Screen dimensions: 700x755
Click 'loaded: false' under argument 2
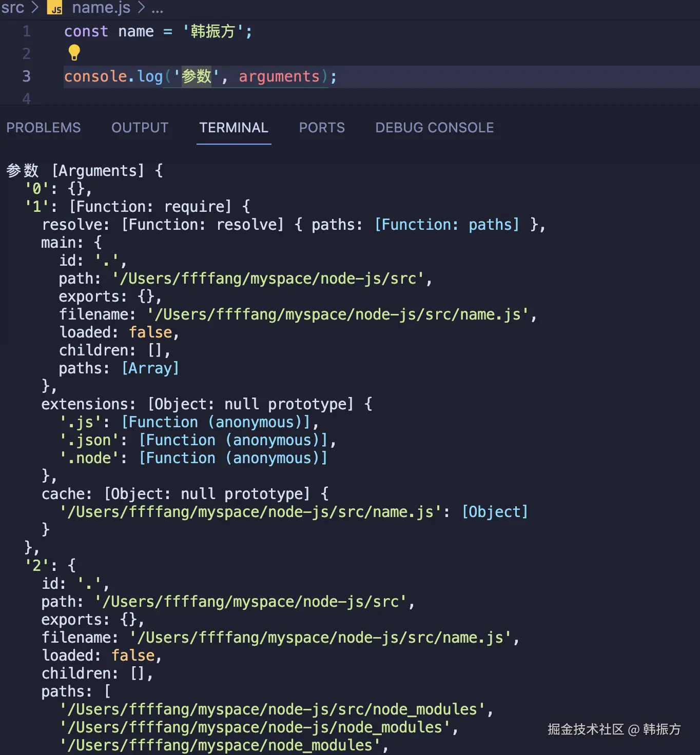coord(102,655)
